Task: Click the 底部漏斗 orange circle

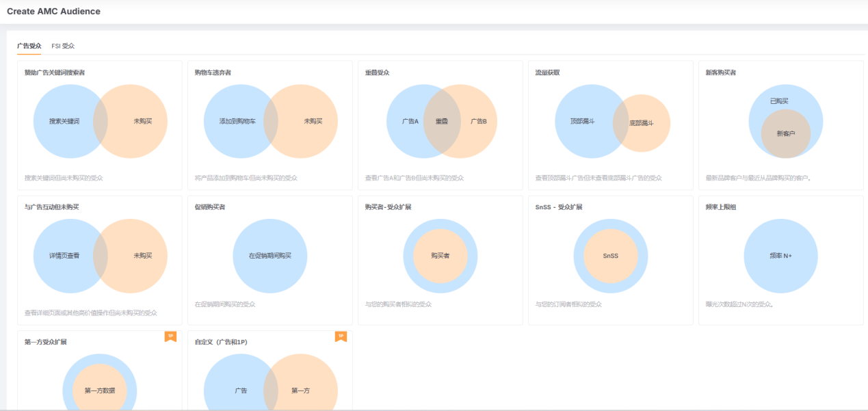Action: (x=642, y=124)
